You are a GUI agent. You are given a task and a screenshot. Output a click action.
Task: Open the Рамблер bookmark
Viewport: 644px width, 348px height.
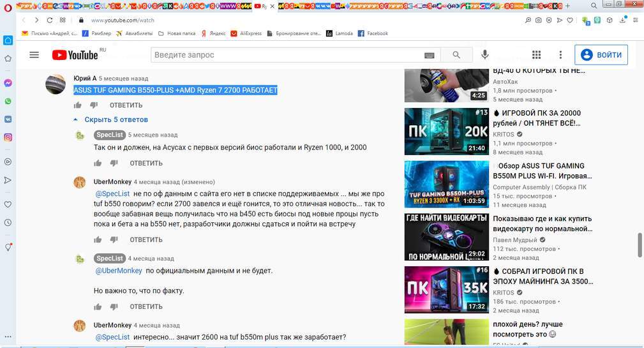pos(96,33)
